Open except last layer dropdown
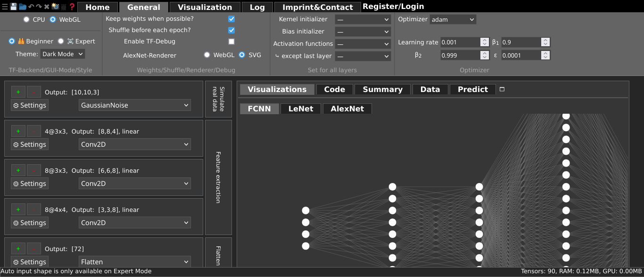The height and width of the screenshot is (277, 644). [x=363, y=56]
